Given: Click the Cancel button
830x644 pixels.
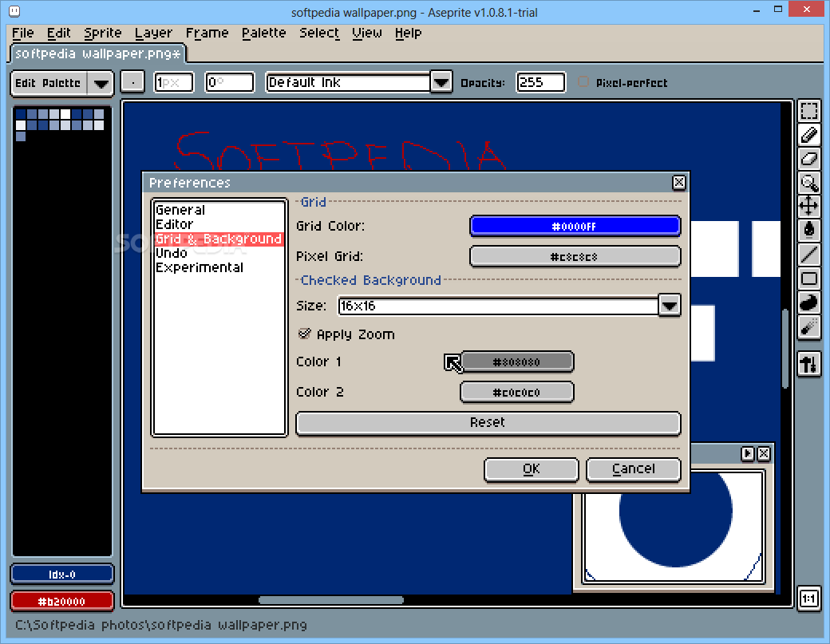Looking at the screenshot, I should click(x=634, y=469).
